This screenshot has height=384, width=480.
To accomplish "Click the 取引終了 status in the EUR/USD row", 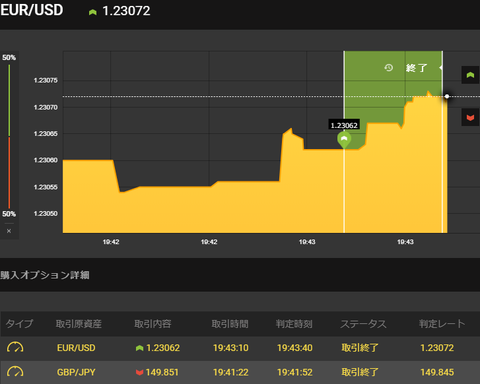I will [360, 348].
